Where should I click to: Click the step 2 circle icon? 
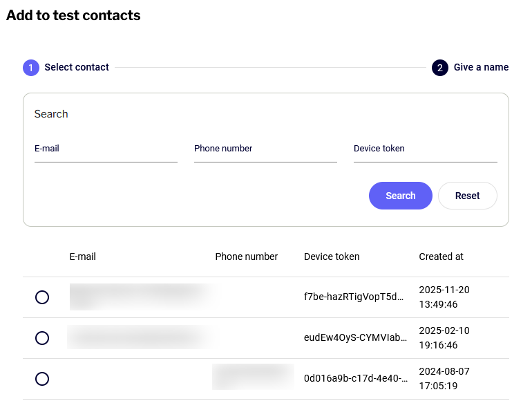[440, 68]
